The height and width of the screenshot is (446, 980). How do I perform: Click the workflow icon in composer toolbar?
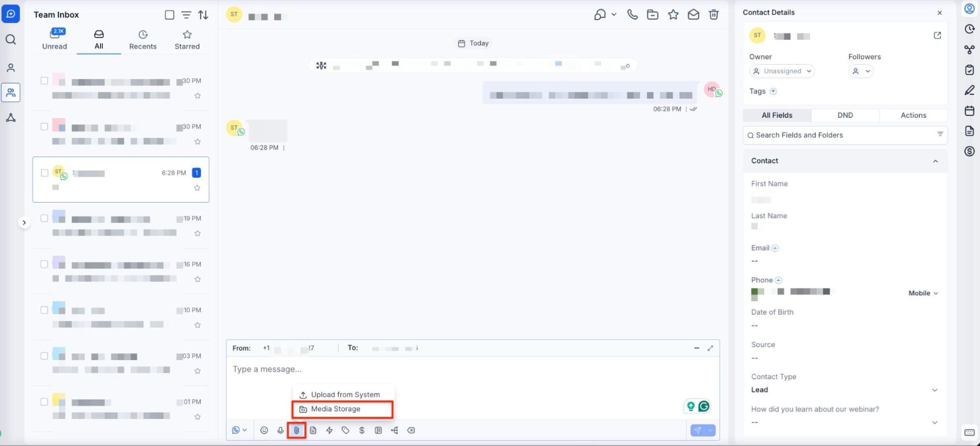(x=395, y=430)
